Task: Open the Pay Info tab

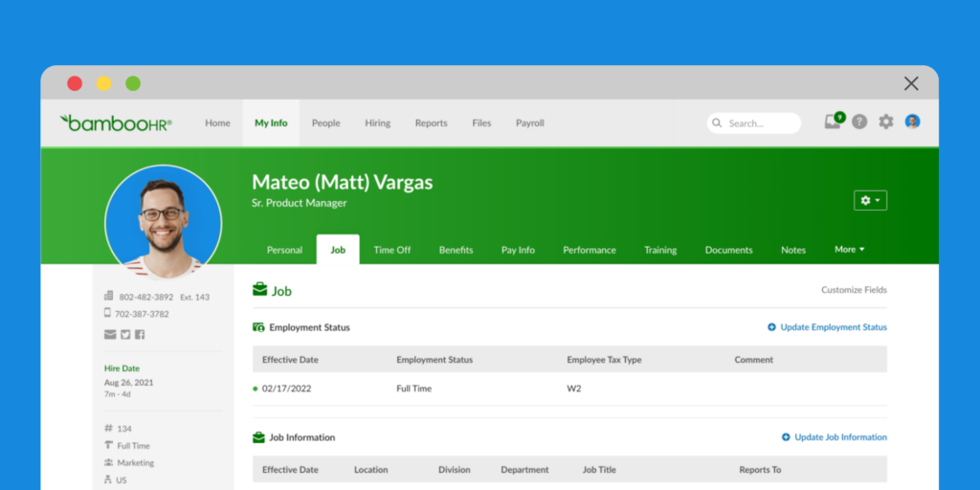Action: [518, 250]
